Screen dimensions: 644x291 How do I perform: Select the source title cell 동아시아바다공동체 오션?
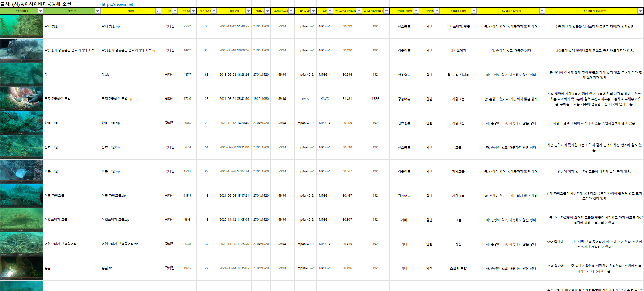click(x=36, y=4)
